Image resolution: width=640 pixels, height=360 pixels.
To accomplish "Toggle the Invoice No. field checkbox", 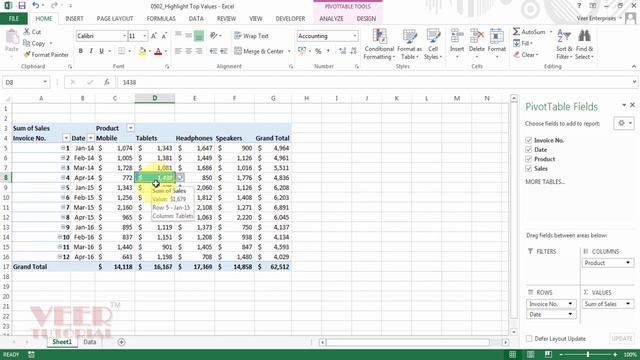I will 529,140.
